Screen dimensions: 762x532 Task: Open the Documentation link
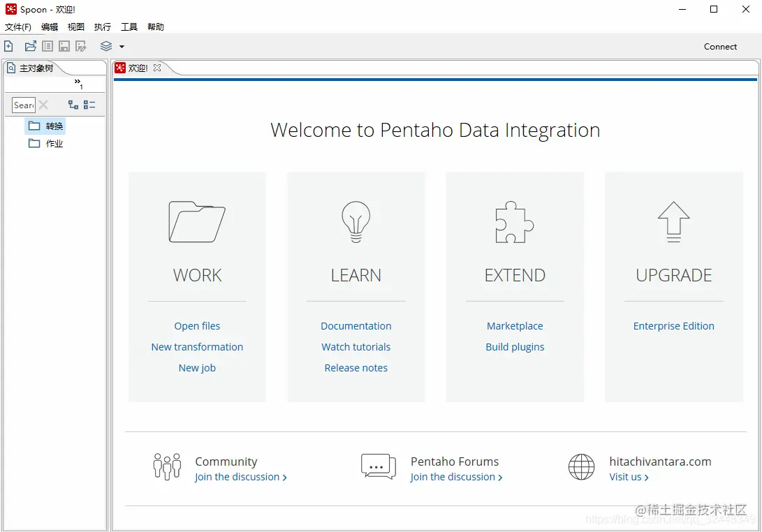click(x=356, y=326)
